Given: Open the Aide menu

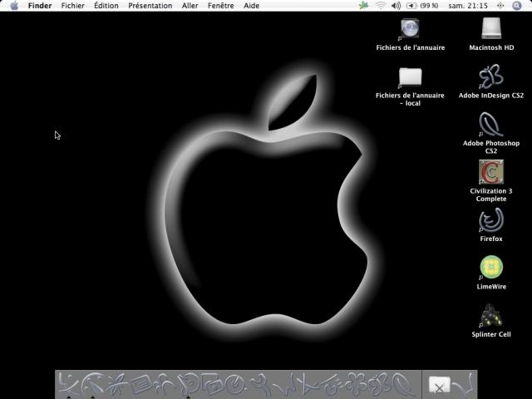Looking at the screenshot, I should (x=251, y=6).
